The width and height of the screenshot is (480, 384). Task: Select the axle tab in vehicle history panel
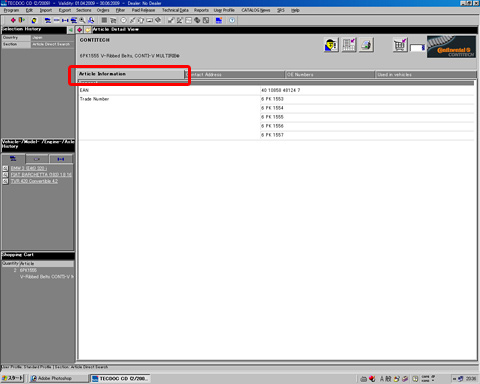pos(61,159)
